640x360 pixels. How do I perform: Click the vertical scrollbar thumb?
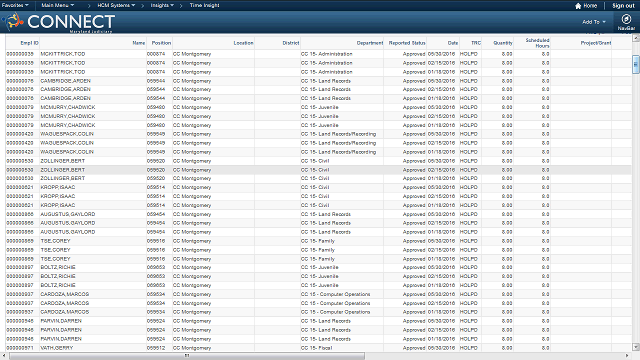coord(636,64)
